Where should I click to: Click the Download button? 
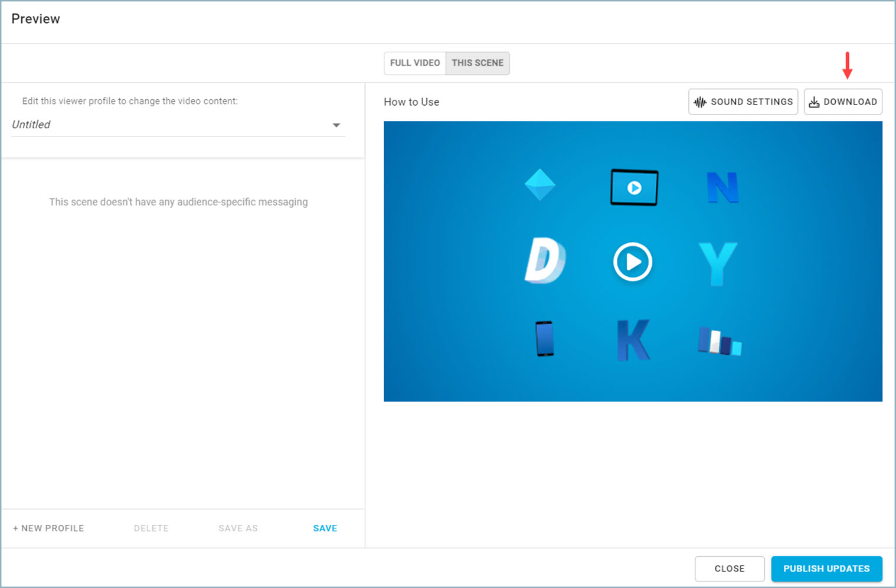coord(843,102)
